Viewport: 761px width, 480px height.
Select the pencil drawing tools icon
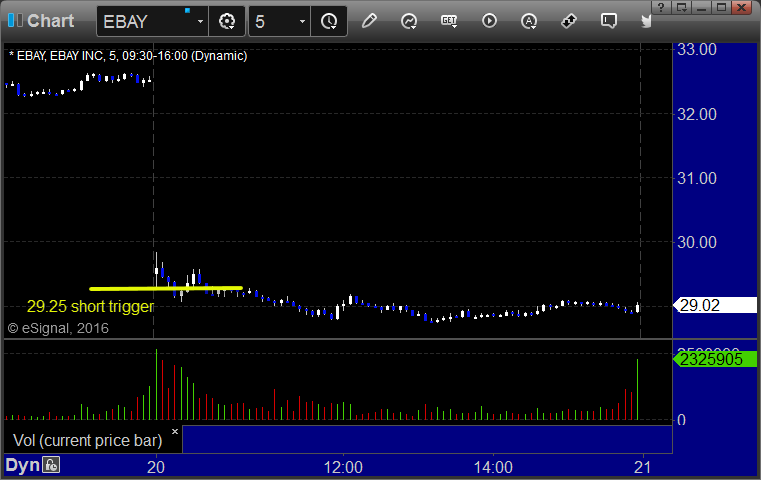[369, 21]
